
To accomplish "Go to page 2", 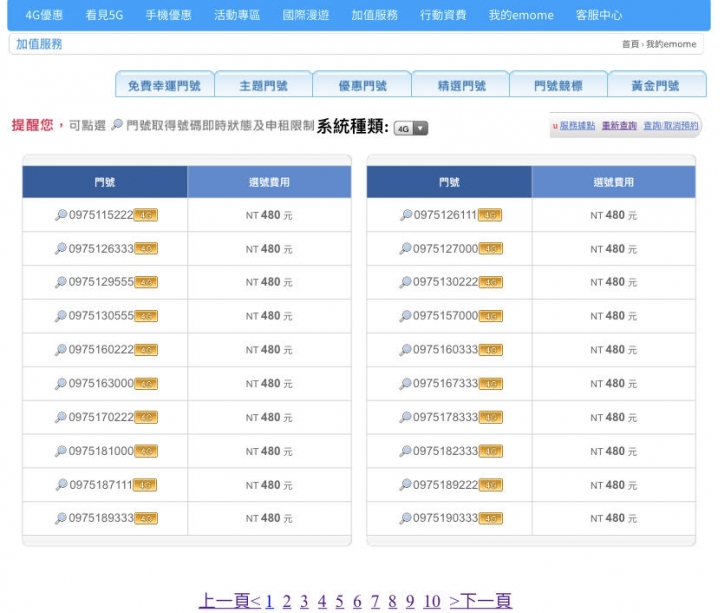I will click(x=287, y=602).
